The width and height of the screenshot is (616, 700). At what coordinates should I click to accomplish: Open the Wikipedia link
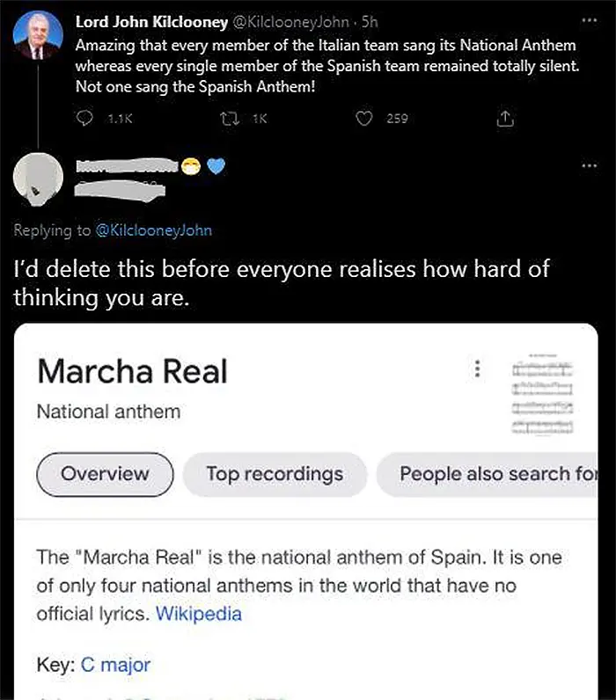pyautogui.click(x=198, y=614)
